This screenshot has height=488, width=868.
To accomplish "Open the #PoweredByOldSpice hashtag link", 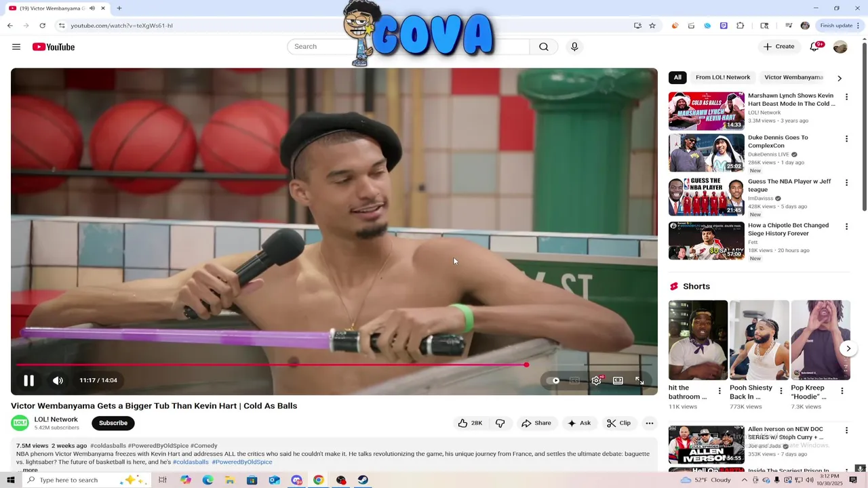I will [242, 462].
